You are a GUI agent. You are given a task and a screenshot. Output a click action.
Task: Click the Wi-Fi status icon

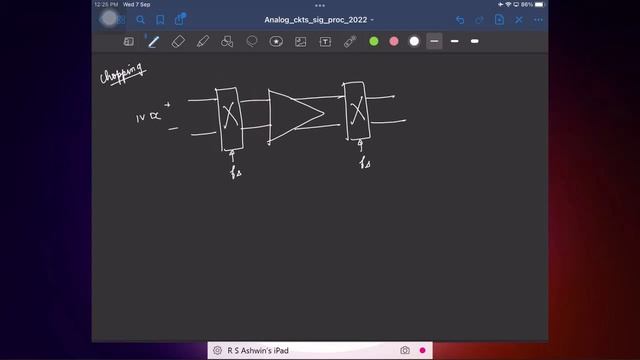click(x=508, y=4)
